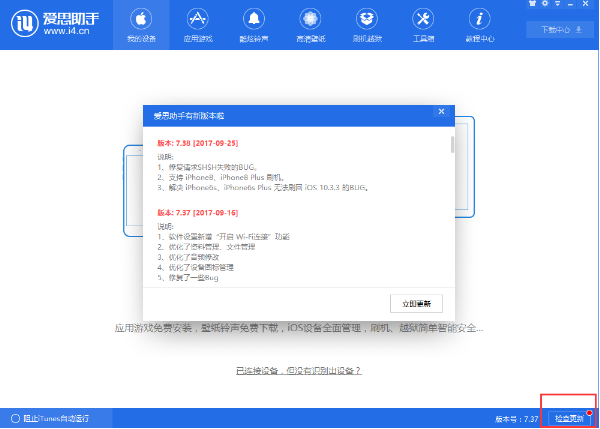
Task: Click the Wi-Fi连接 feature changelog line
Action: click(223, 237)
